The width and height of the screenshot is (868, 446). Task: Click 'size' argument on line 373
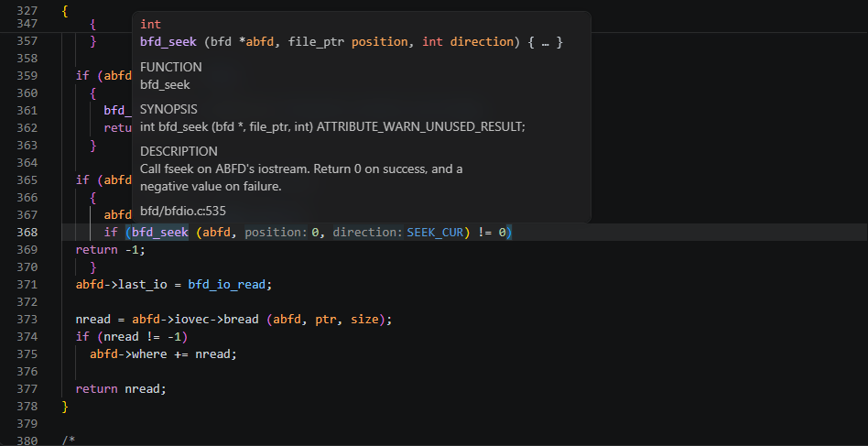click(364, 320)
